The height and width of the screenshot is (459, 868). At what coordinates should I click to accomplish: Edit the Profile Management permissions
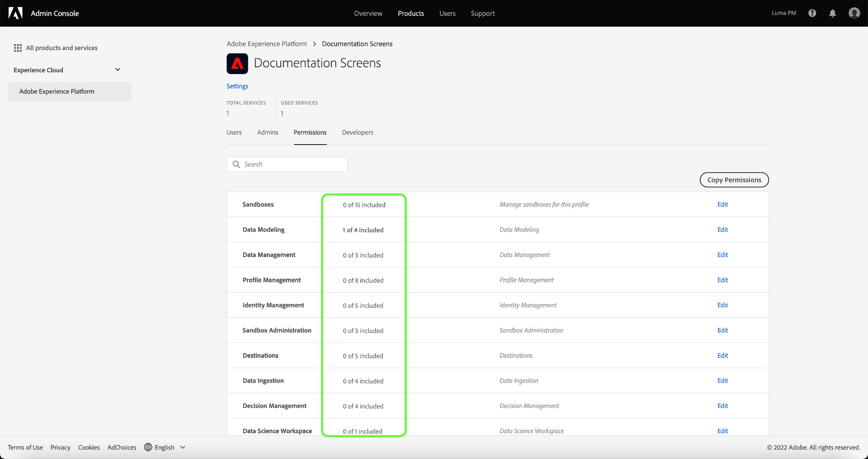[x=722, y=280]
